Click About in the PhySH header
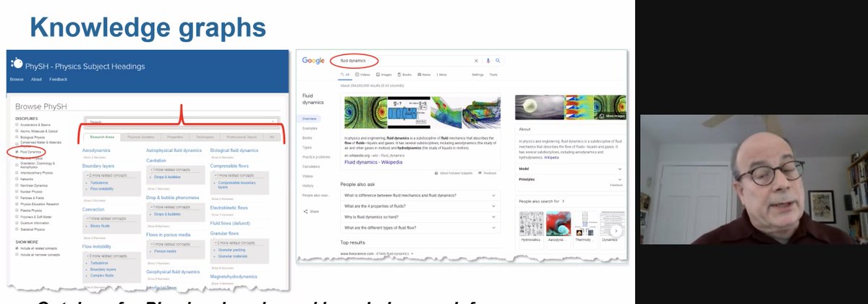 point(36,79)
